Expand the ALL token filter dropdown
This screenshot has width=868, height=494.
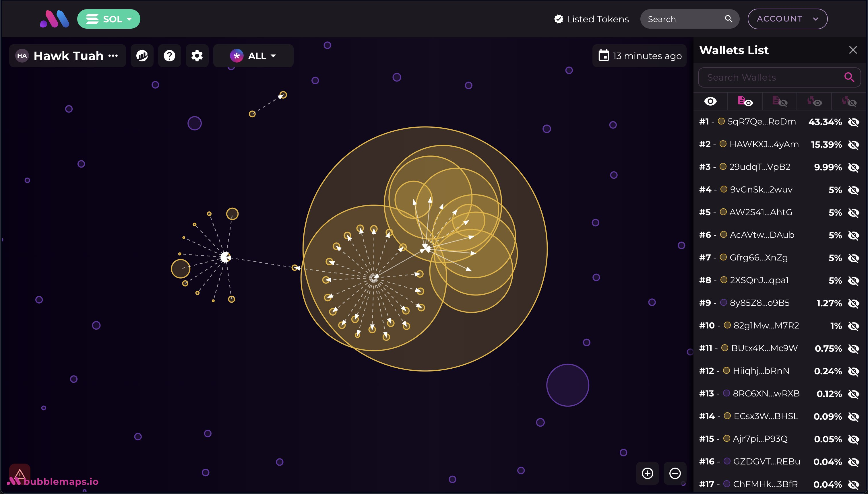(x=253, y=55)
